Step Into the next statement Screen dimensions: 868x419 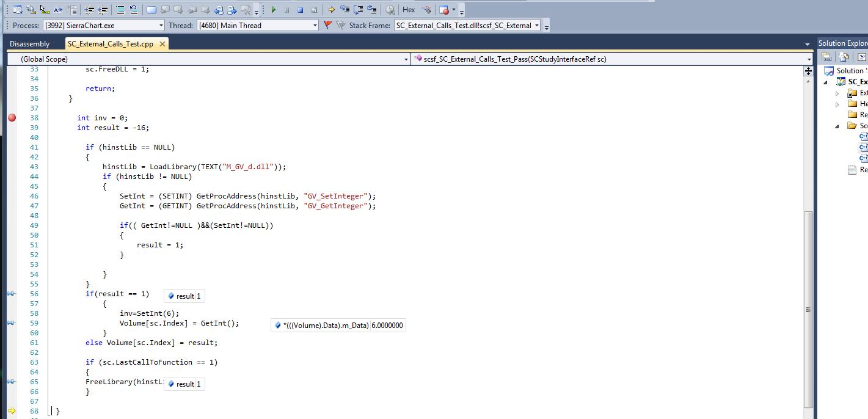pyautogui.click(x=345, y=10)
